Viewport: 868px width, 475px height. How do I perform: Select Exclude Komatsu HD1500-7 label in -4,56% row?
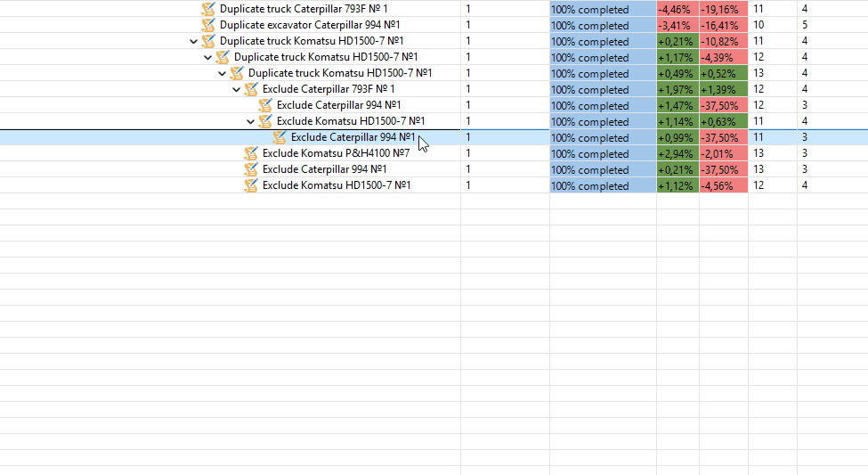[x=337, y=185]
